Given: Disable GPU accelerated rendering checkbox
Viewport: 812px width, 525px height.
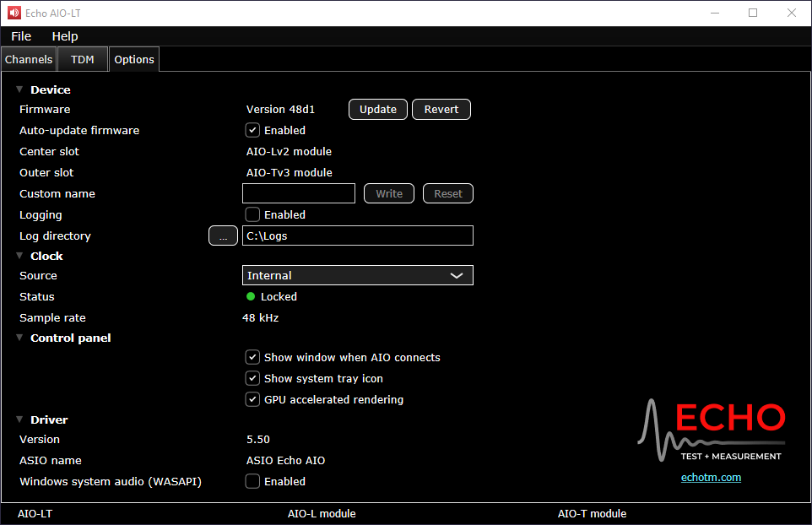Looking at the screenshot, I should click(252, 400).
